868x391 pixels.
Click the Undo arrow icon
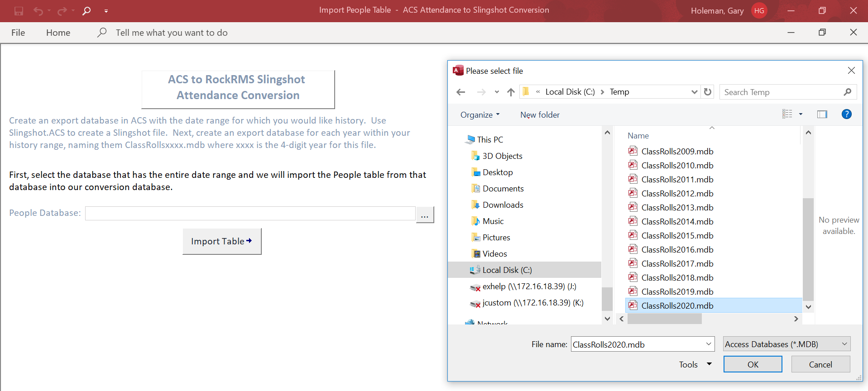click(x=38, y=11)
